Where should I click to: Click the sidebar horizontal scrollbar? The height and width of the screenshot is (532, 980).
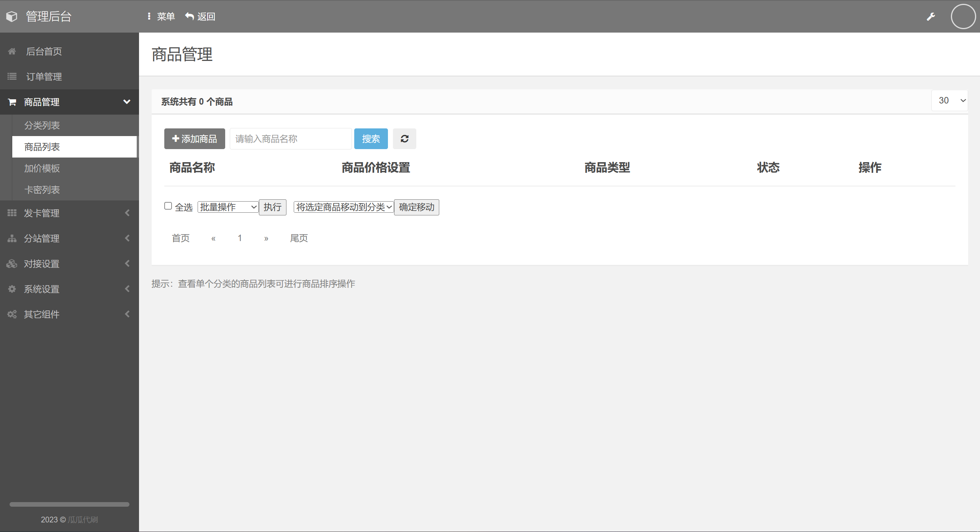pyautogui.click(x=69, y=504)
